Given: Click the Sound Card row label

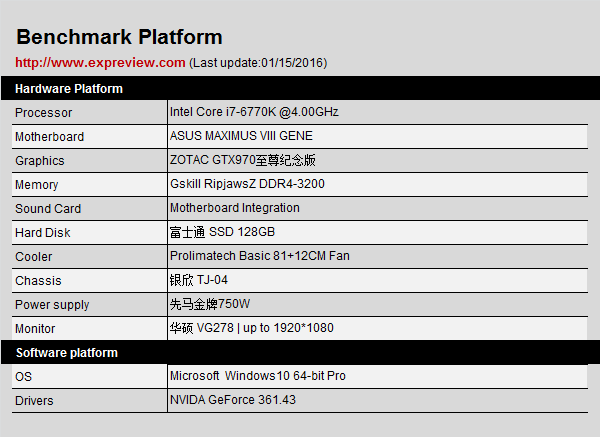Looking at the screenshot, I should (48, 209).
